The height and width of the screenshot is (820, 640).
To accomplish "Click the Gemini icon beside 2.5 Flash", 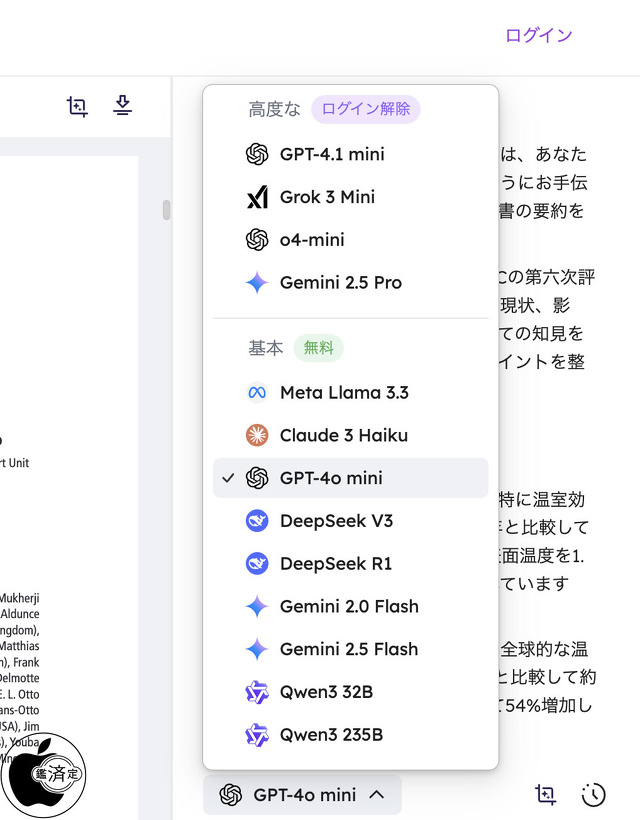I will point(257,650).
